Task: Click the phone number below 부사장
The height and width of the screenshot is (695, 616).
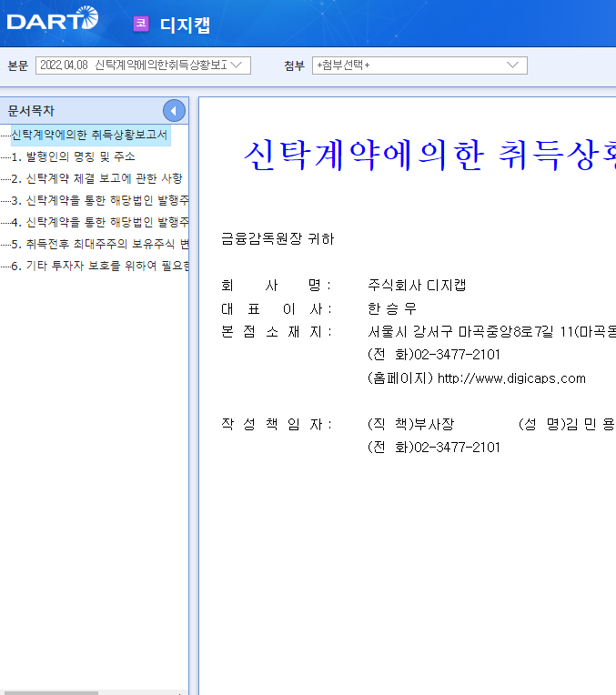Action: 434,448
